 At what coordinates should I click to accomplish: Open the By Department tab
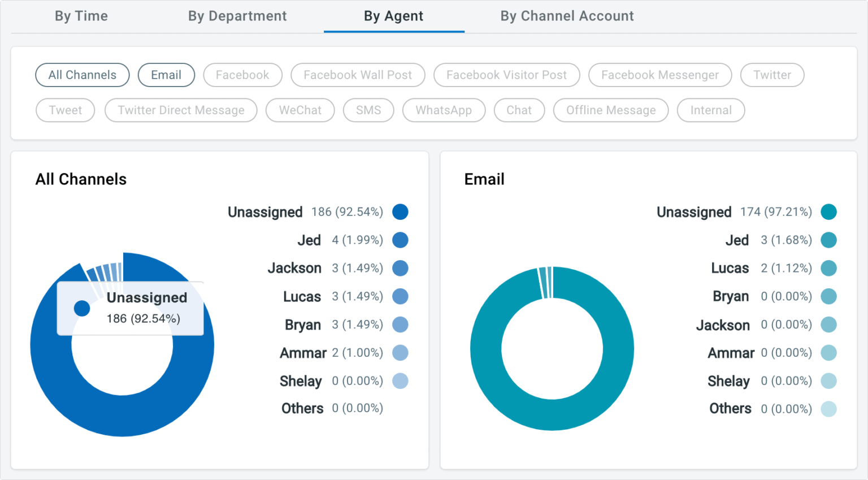pyautogui.click(x=237, y=16)
